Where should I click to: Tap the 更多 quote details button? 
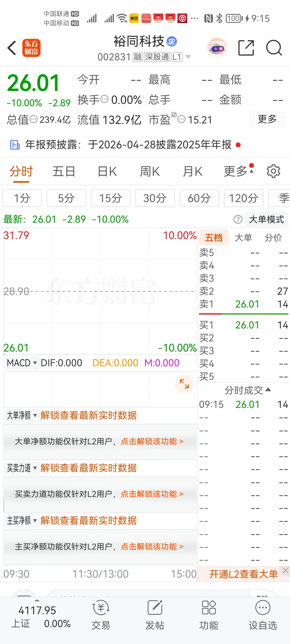pyautogui.click(x=267, y=119)
